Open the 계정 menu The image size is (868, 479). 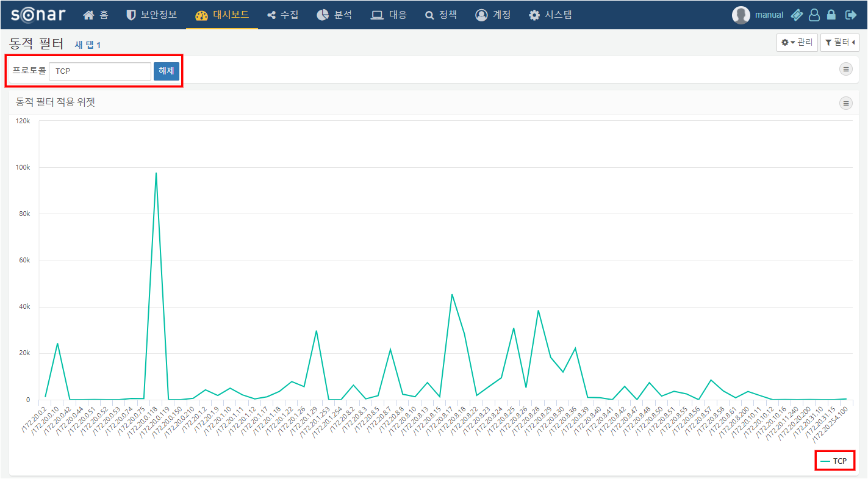pos(493,15)
